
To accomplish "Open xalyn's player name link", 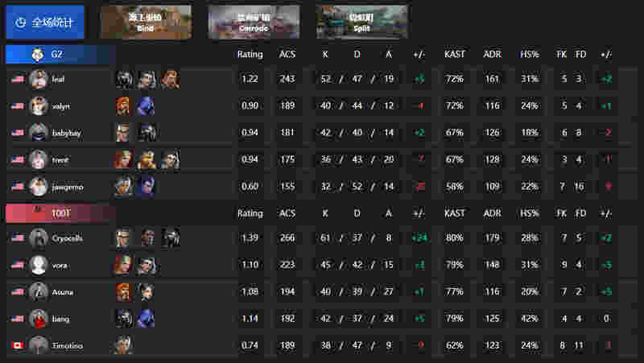I will (61, 106).
